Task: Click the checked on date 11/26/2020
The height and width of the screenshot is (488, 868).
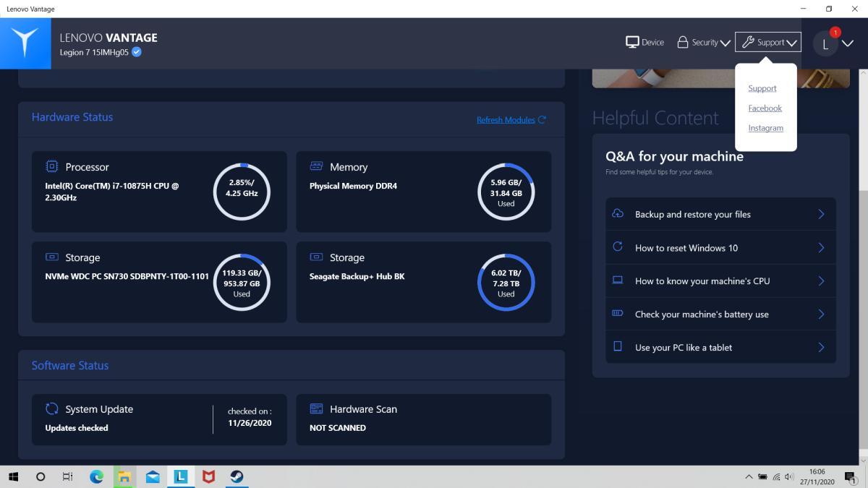Action: tap(250, 423)
